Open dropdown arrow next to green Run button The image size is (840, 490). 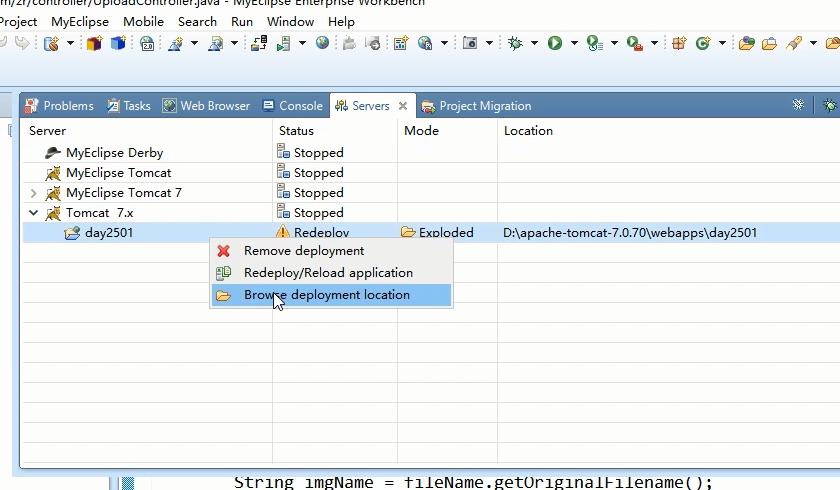point(574,43)
